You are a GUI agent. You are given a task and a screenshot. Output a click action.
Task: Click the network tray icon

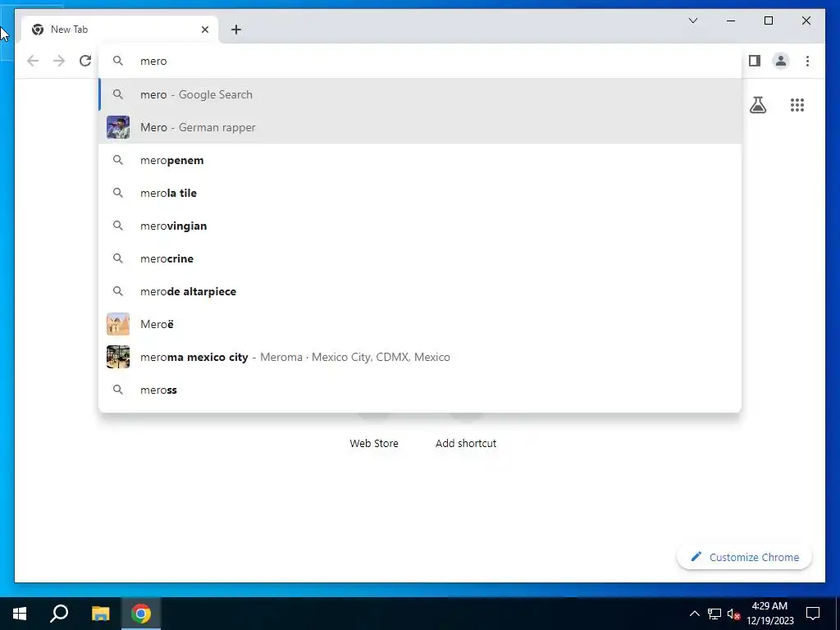[714, 614]
